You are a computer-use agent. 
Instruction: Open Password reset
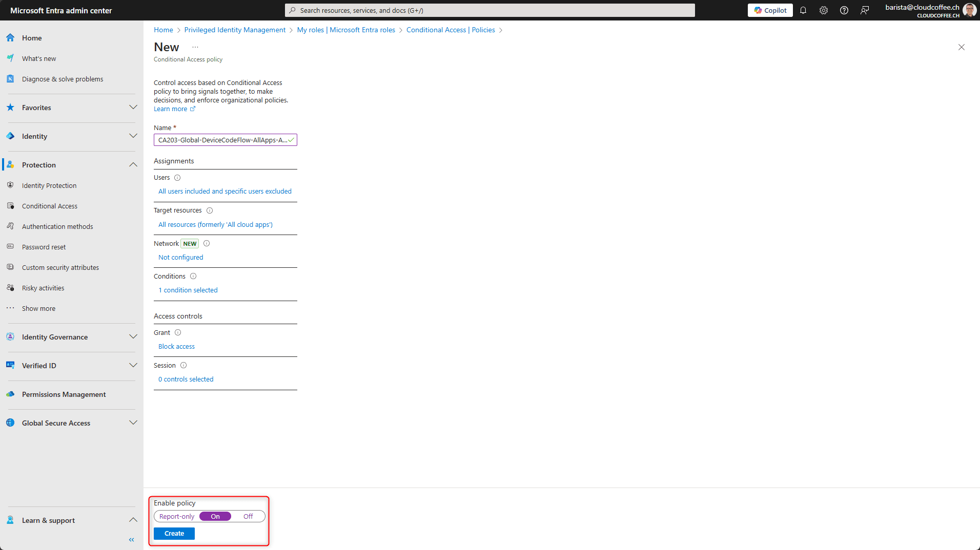click(x=44, y=247)
